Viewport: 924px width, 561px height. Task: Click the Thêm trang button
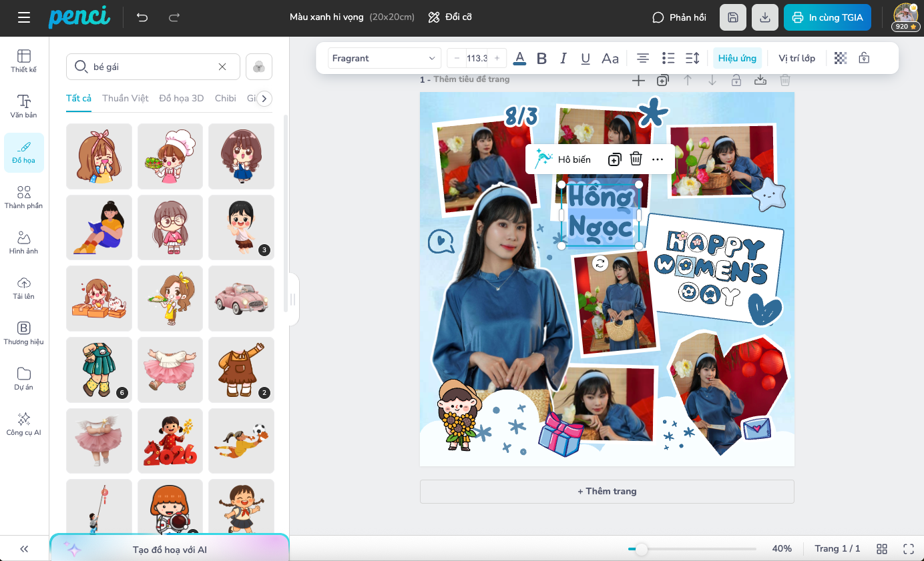click(607, 491)
